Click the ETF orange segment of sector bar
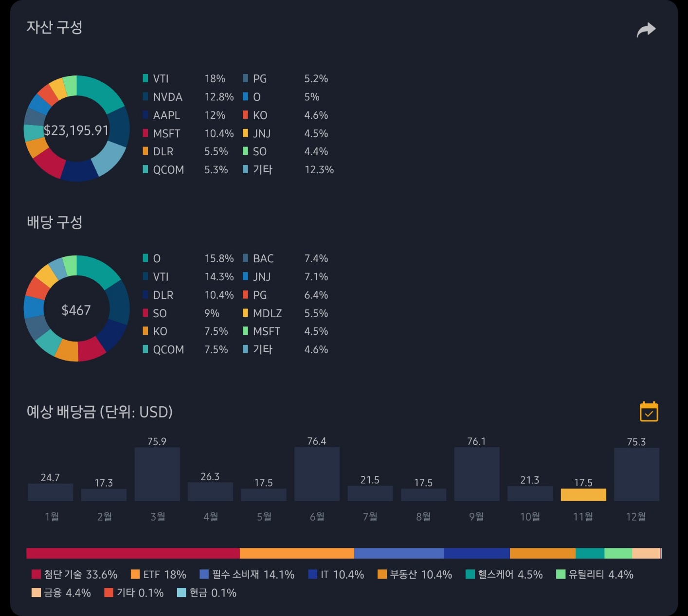Image resolution: width=688 pixels, height=616 pixels. point(297,553)
